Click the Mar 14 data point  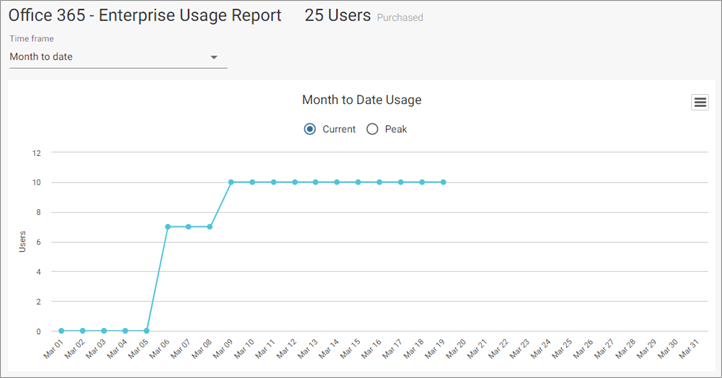pyautogui.click(x=337, y=182)
